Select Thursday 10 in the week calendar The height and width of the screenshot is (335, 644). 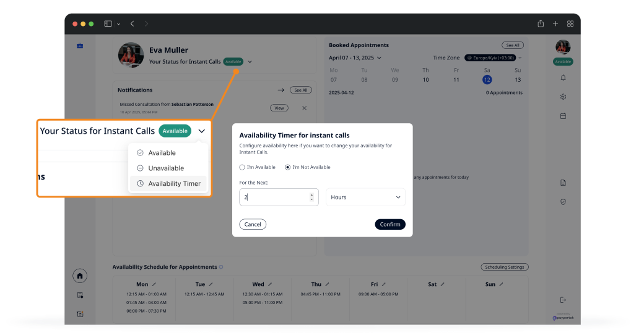(x=425, y=80)
